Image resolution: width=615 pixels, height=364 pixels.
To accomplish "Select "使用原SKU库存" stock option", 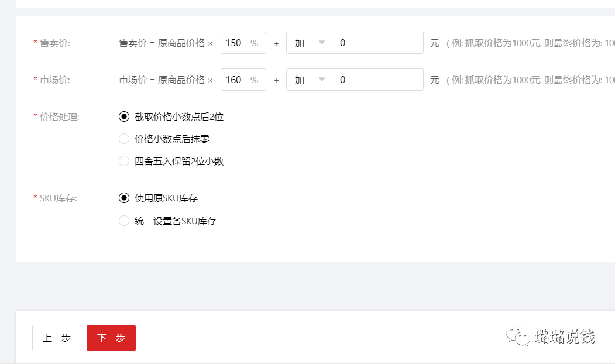I will [123, 198].
